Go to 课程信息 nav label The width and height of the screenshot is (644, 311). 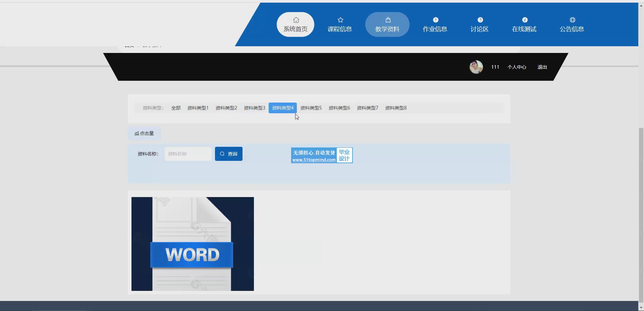coord(340,29)
